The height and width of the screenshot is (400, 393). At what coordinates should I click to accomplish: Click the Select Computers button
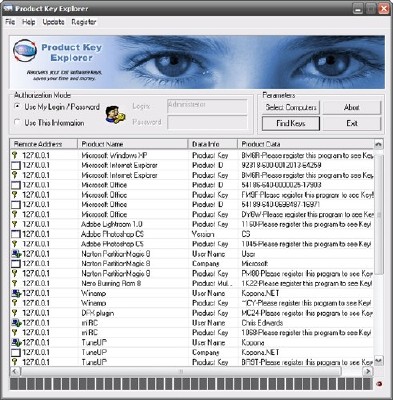tap(291, 107)
